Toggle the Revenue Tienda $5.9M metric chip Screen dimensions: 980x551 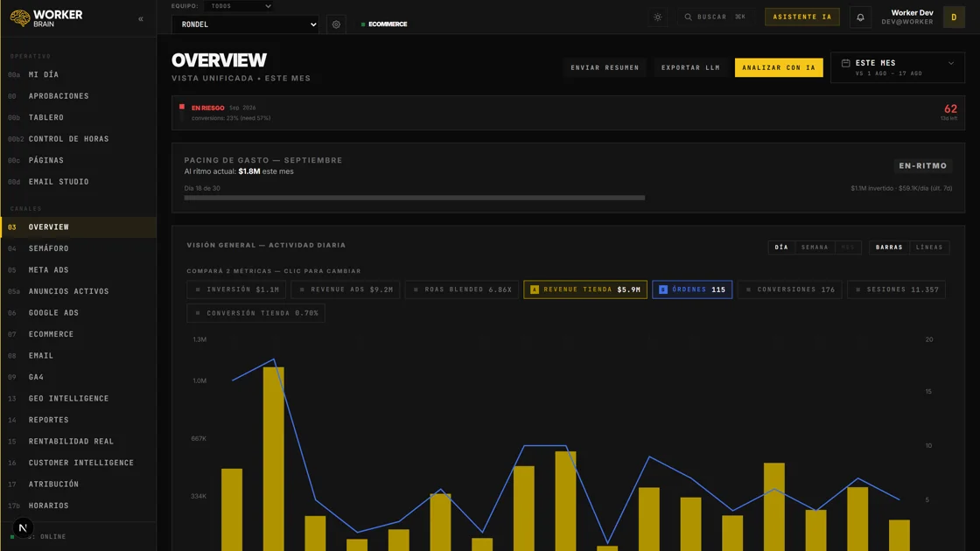[x=585, y=289]
